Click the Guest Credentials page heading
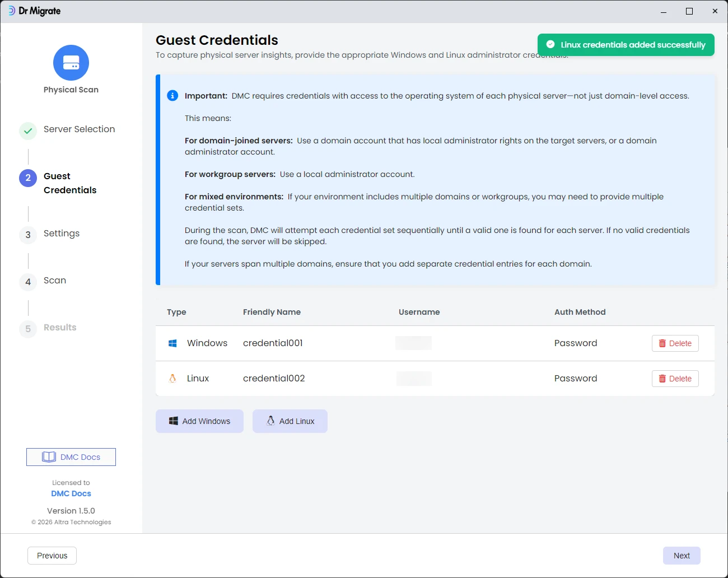Screen dimensions: 728x578 tap(217, 40)
